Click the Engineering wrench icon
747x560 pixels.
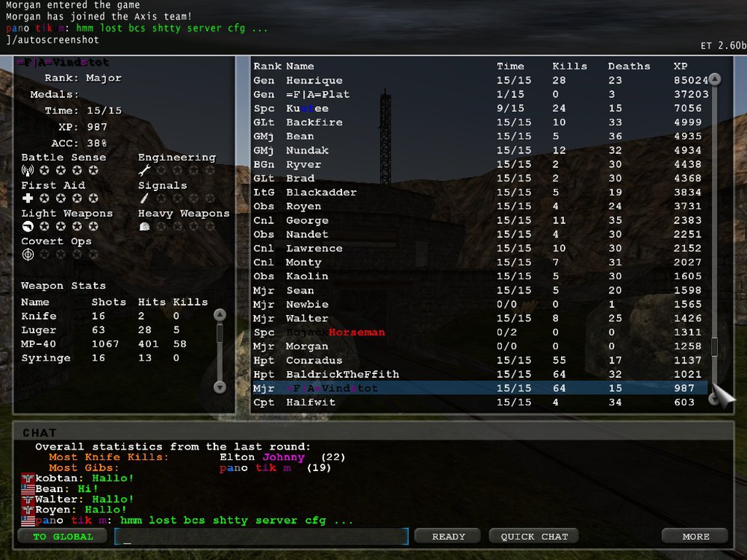pos(144,170)
